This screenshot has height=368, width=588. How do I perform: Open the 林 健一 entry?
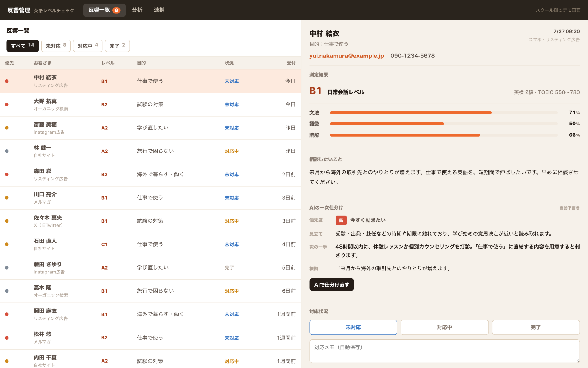tap(150, 151)
